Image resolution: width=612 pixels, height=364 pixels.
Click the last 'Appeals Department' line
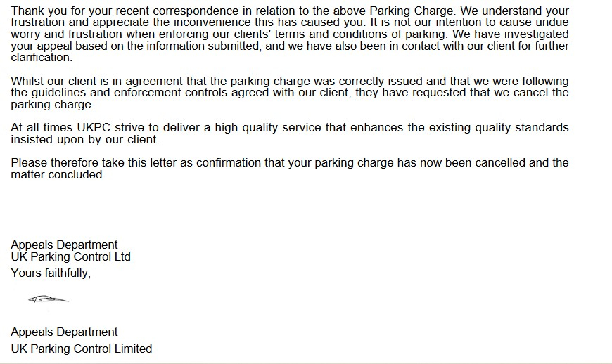click(64, 332)
